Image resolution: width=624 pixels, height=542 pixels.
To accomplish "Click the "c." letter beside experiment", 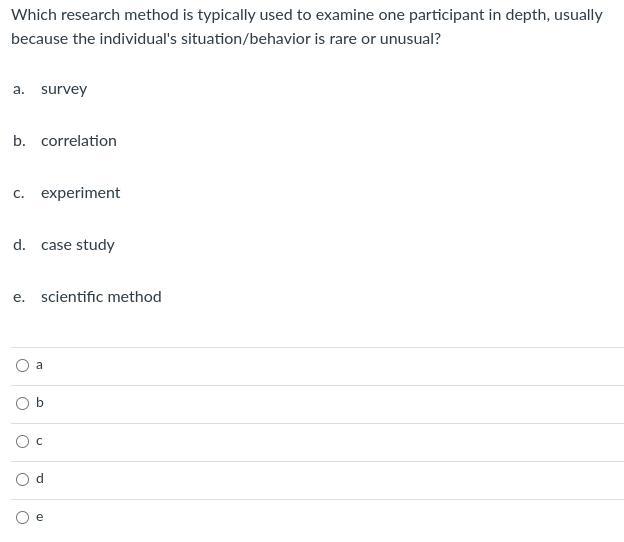I will [19, 193].
